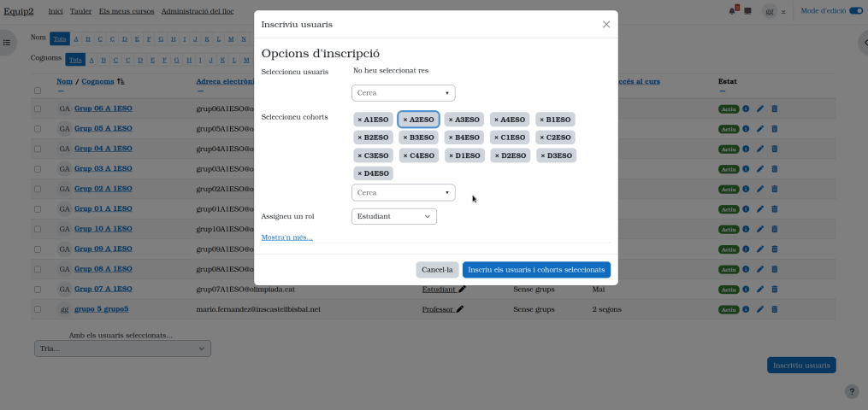Filter first names by Tots
The height and width of the screenshot is (410, 868).
[x=60, y=38]
